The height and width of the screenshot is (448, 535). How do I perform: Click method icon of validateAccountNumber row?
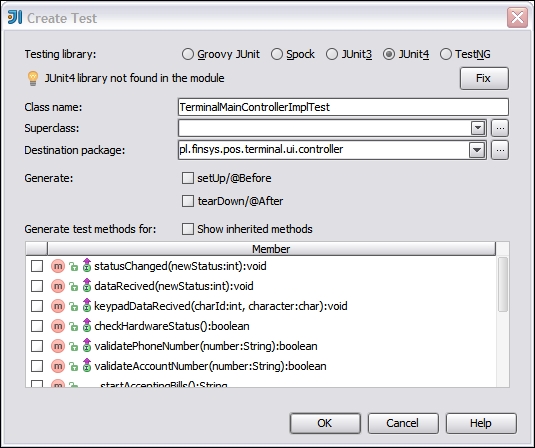click(58, 366)
